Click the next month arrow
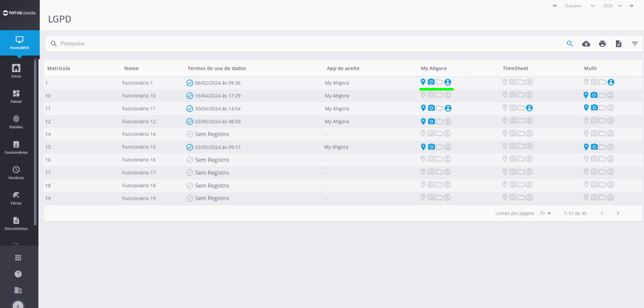 (631, 6)
